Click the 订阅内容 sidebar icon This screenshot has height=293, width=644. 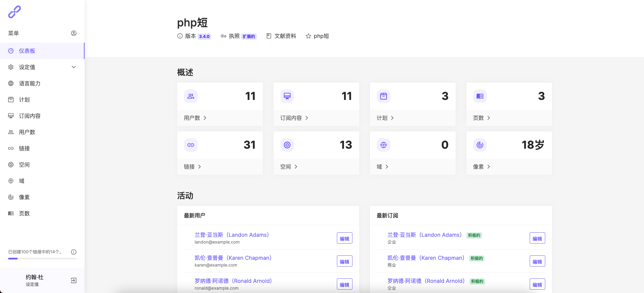pos(11,116)
